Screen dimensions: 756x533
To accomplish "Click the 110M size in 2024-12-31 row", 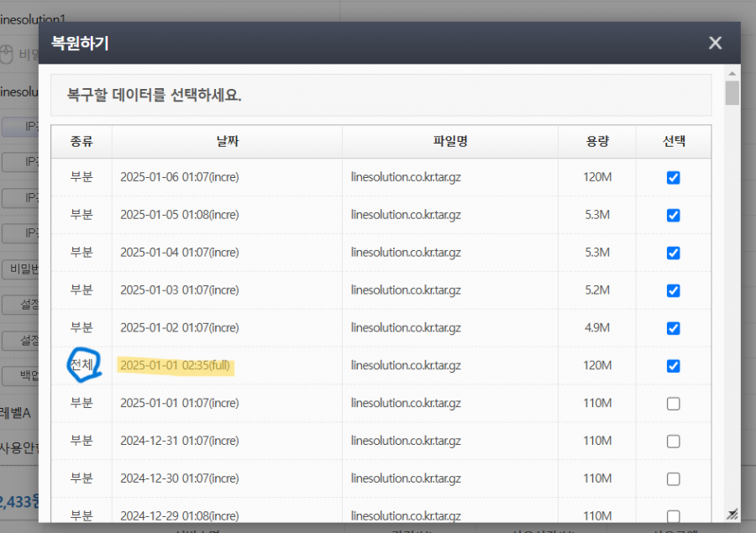I will (597, 441).
